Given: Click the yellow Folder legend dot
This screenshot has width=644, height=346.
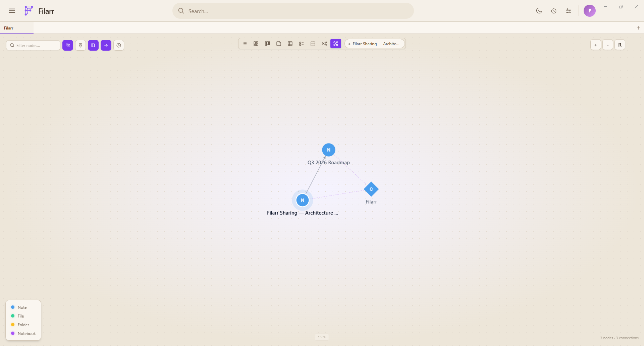Looking at the screenshot, I should point(13,325).
